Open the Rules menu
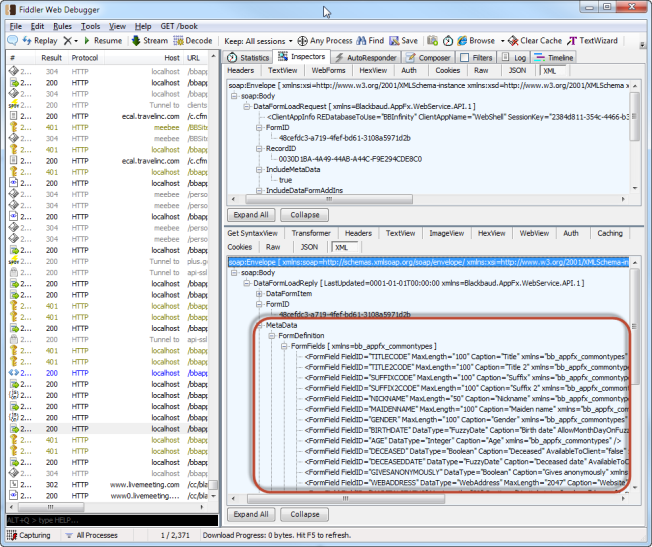The image size is (652, 547). click(x=62, y=25)
